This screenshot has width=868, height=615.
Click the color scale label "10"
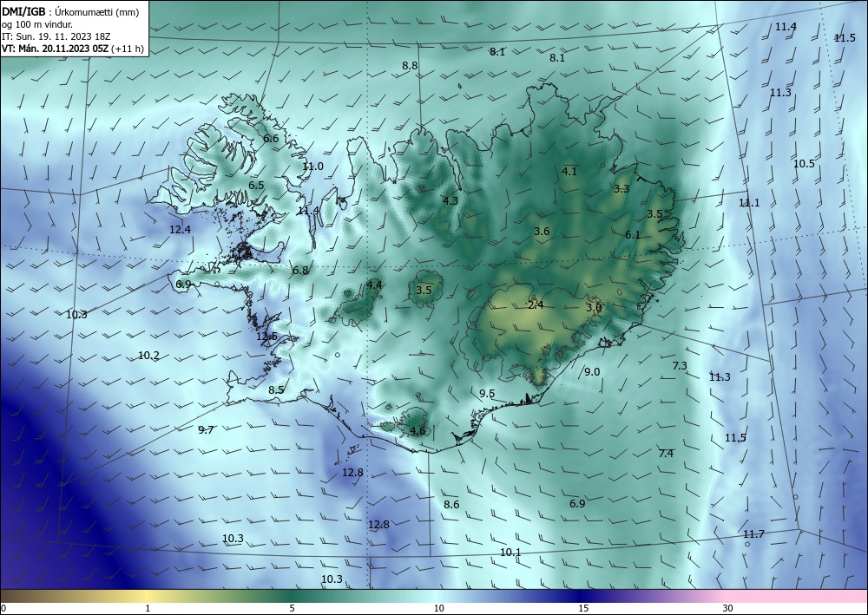click(x=438, y=609)
